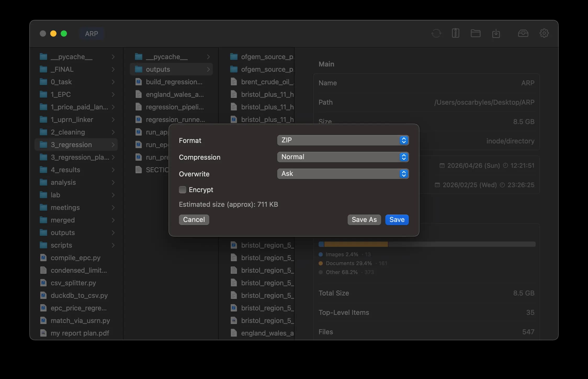Open the Compression Normal dropdown
The height and width of the screenshot is (379, 588).
click(343, 157)
